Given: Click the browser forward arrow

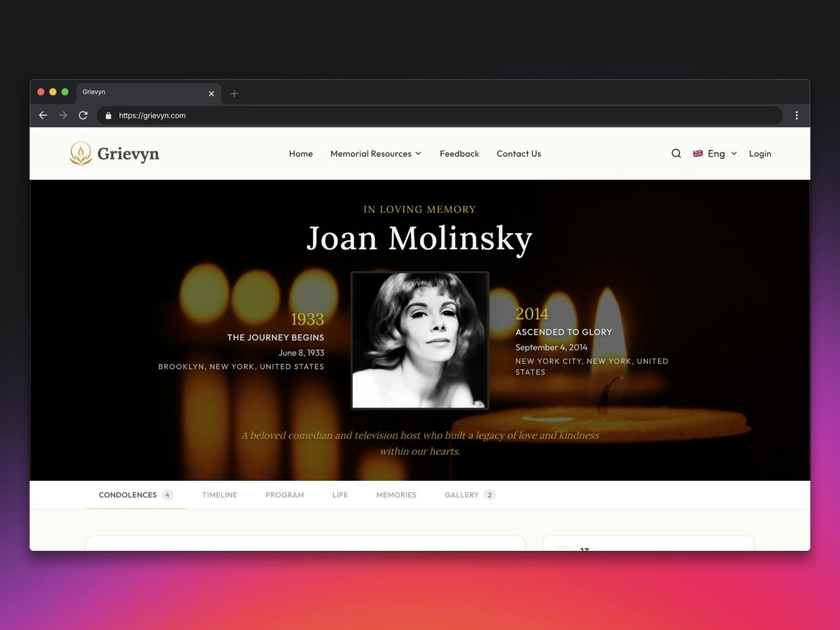Looking at the screenshot, I should click(63, 115).
